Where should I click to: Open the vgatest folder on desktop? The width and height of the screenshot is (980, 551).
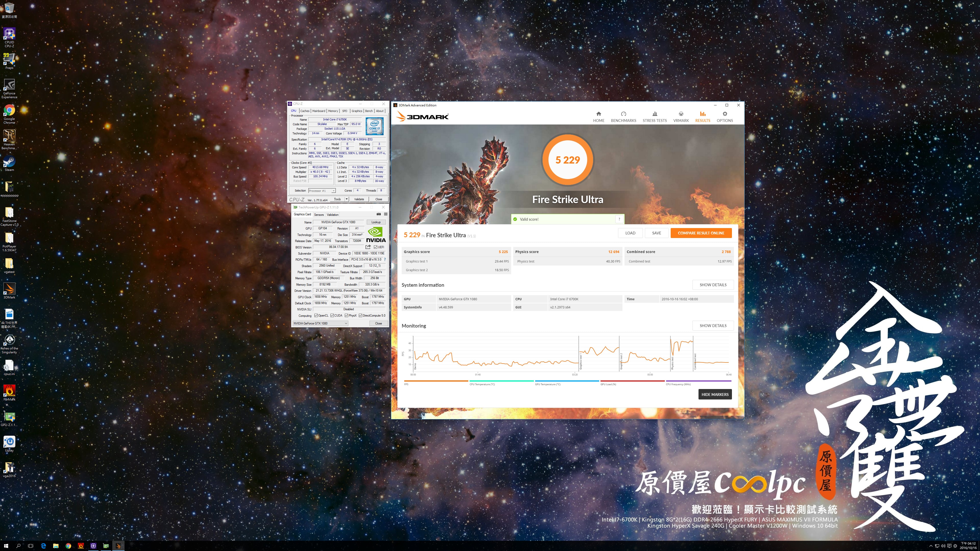point(9,265)
